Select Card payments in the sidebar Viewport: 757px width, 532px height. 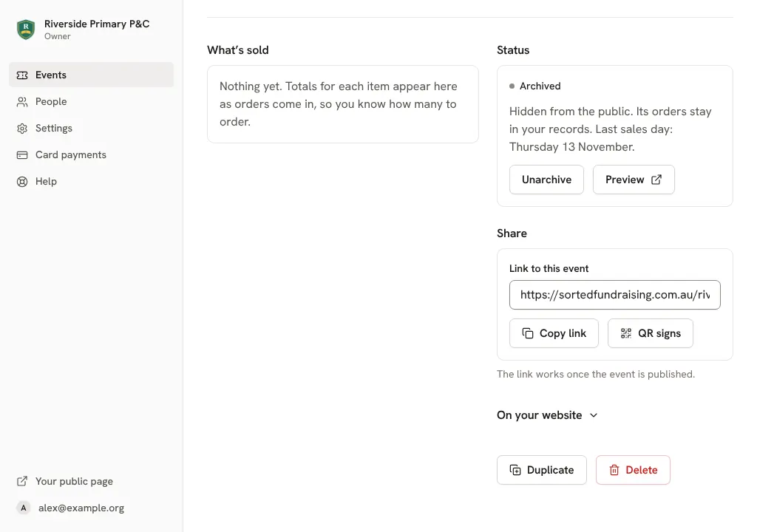tap(91, 154)
